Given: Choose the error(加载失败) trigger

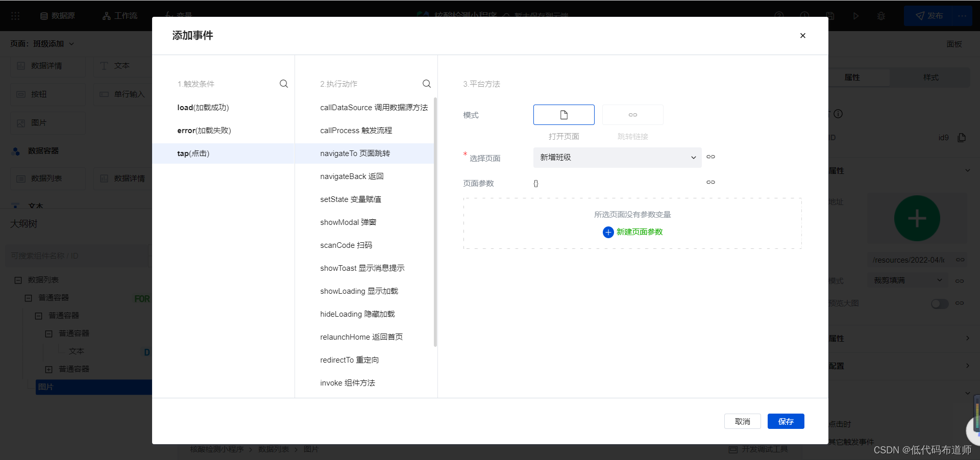Looking at the screenshot, I should pos(224,131).
